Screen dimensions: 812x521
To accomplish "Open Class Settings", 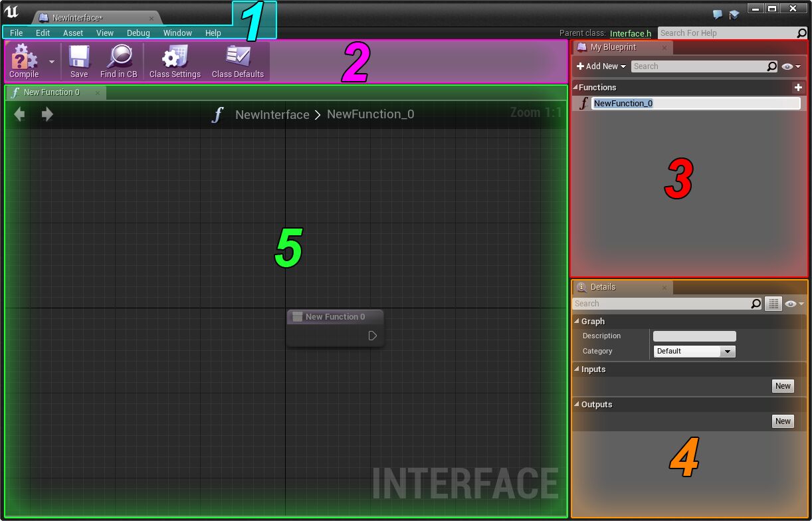I will coord(174,61).
